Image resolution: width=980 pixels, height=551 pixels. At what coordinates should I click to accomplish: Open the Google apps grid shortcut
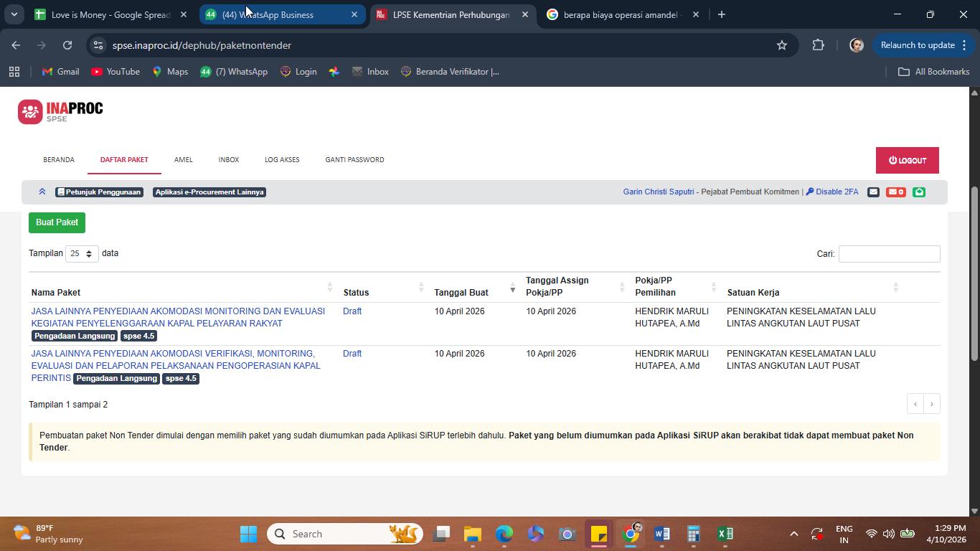(x=14, y=72)
